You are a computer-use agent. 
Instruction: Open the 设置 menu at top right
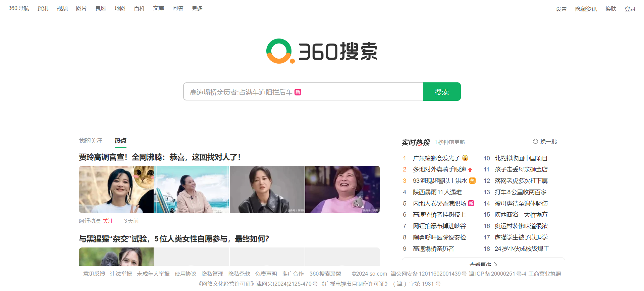[561, 9]
